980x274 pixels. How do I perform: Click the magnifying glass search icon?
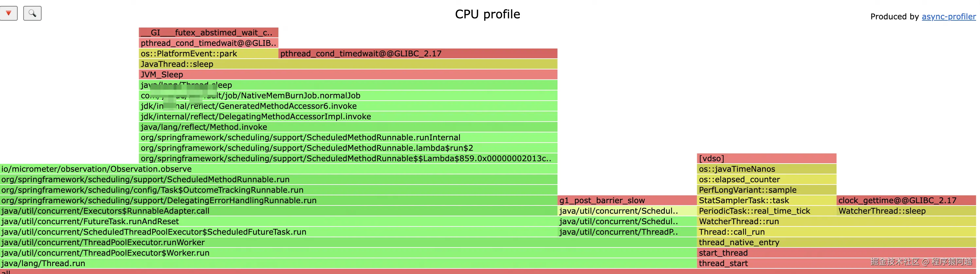(32, 13)
